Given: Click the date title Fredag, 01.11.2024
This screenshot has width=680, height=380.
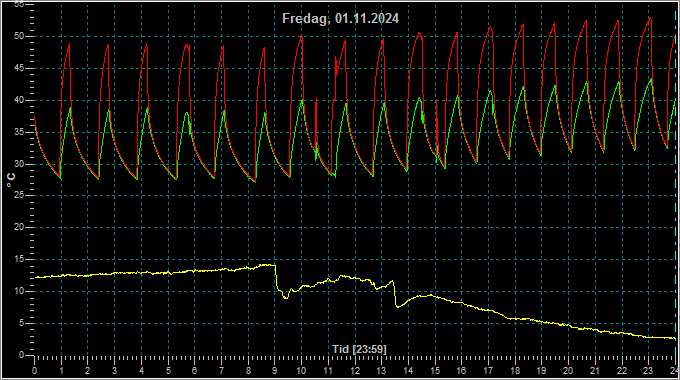Looking at the screenshot, I should [340, 19].
